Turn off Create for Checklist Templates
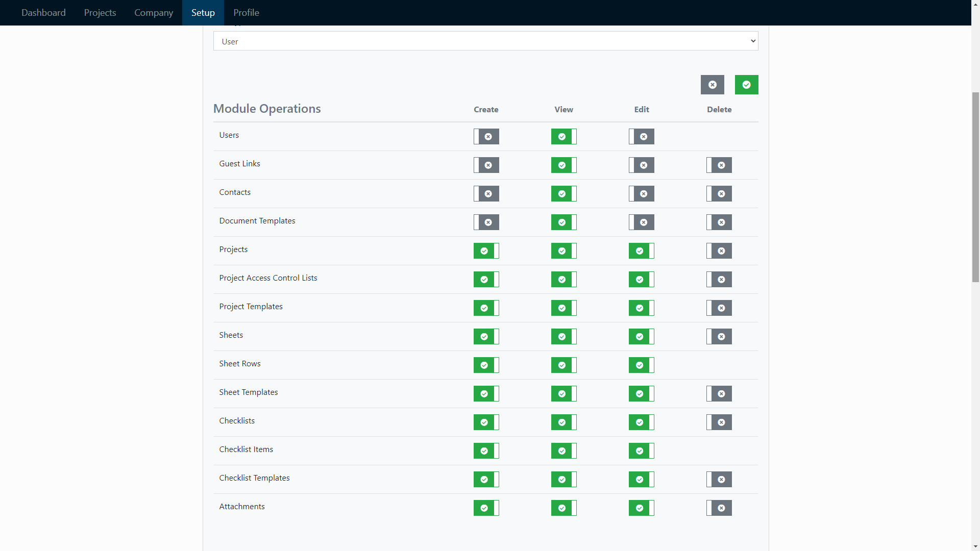Viewport: 980px width, 551px height. [x=486, y=479]
